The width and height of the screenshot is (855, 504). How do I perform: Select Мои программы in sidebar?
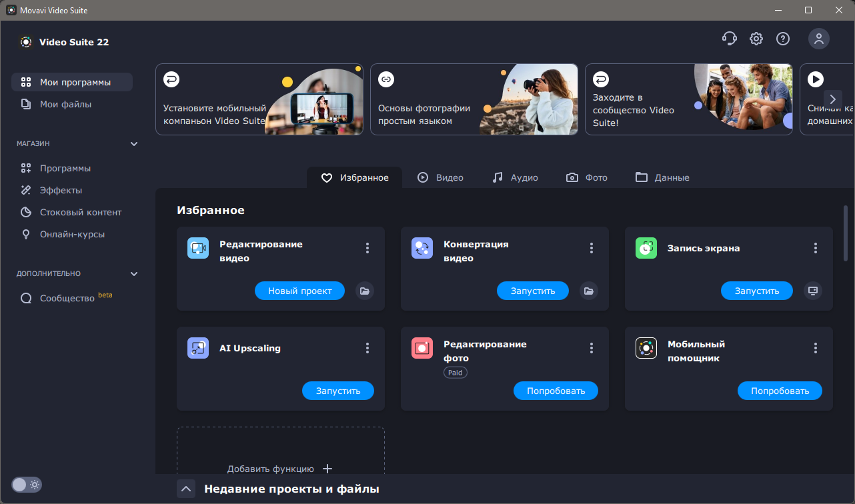tap(72, 82)
